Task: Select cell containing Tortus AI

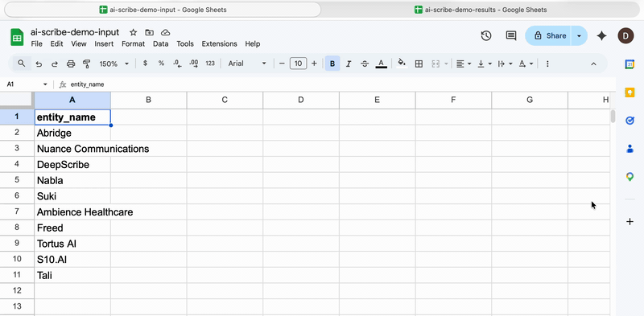Action: pyautogui.click(x=72, y=244)
